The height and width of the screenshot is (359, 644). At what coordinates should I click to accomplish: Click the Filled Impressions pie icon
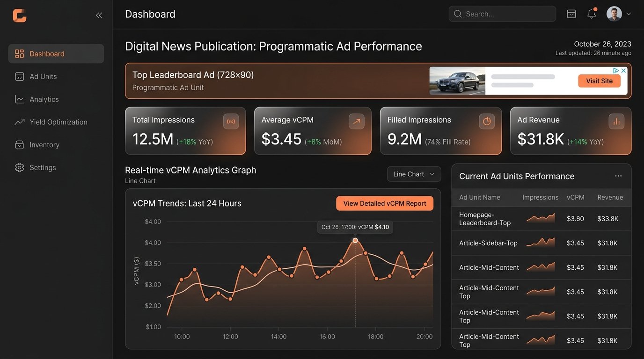pyautogui.click(x=487, y=122)
